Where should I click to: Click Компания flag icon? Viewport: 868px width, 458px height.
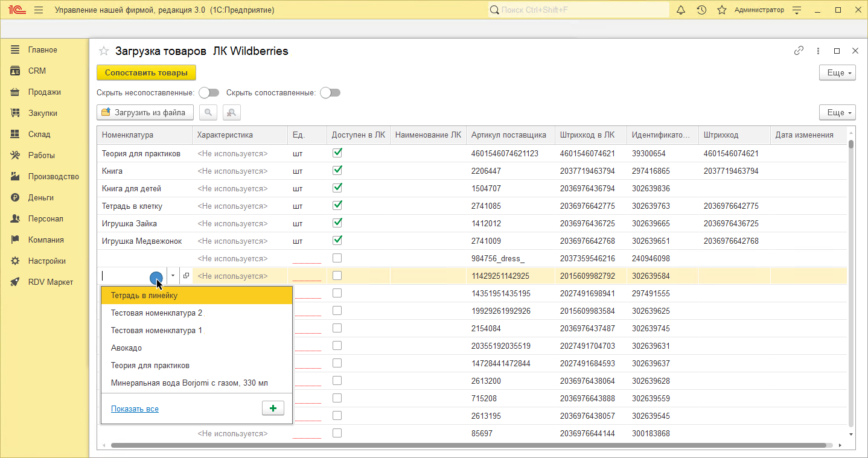[x=15, y=240]
